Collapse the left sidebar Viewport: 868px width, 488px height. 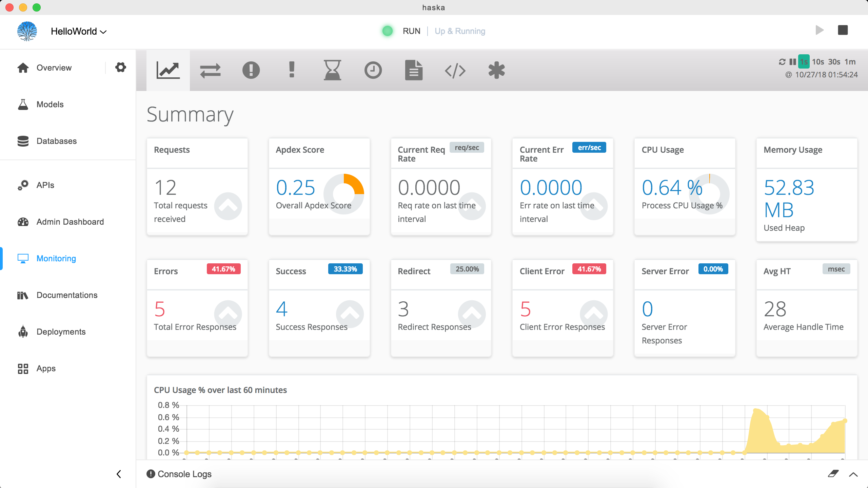coord(119,474)
